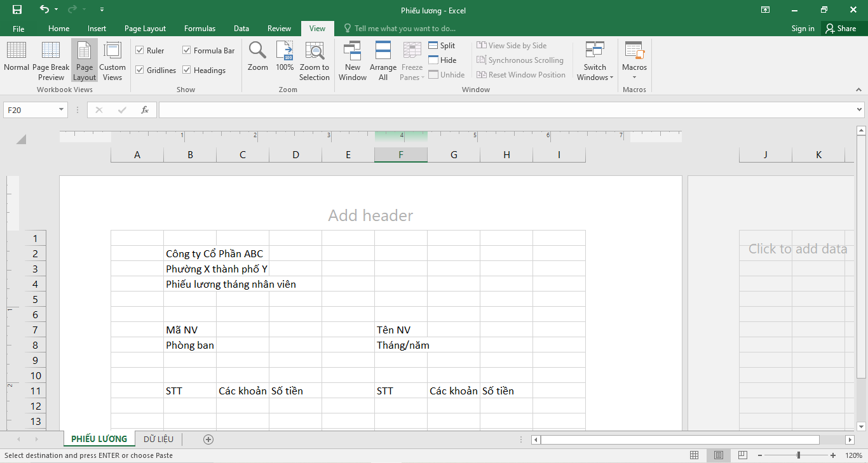868x463 pixels.
Task: Click the Add header area
Action: pos(370,215)
